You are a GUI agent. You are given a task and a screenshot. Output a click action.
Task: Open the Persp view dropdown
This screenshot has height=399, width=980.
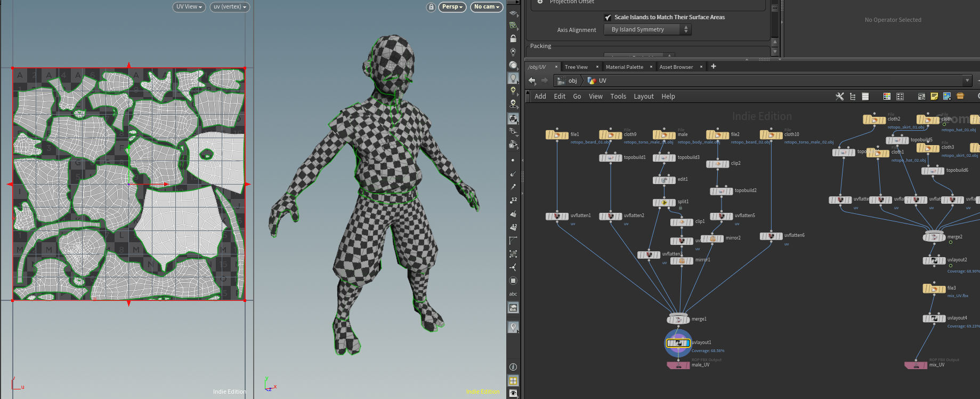tap(452, 7)
